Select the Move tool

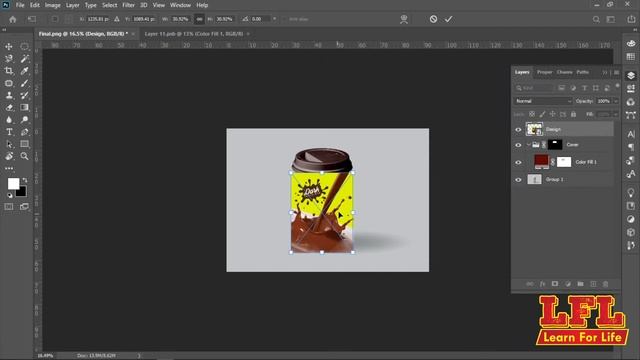9,47
